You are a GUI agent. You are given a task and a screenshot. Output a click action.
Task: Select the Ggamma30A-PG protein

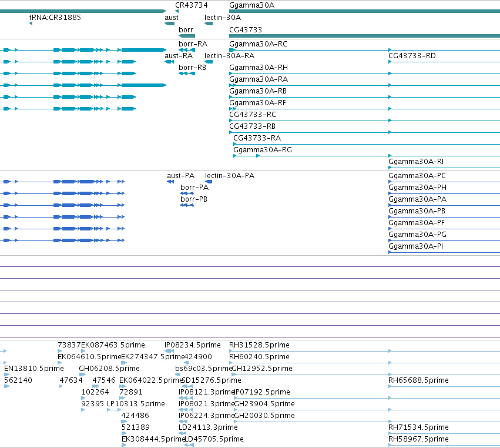point(417,234)
